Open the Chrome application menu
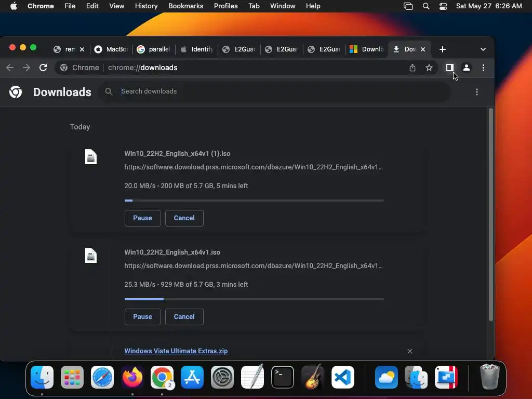Screen dimensions: 532x399 pyautogui.click(x=41, y=6)
